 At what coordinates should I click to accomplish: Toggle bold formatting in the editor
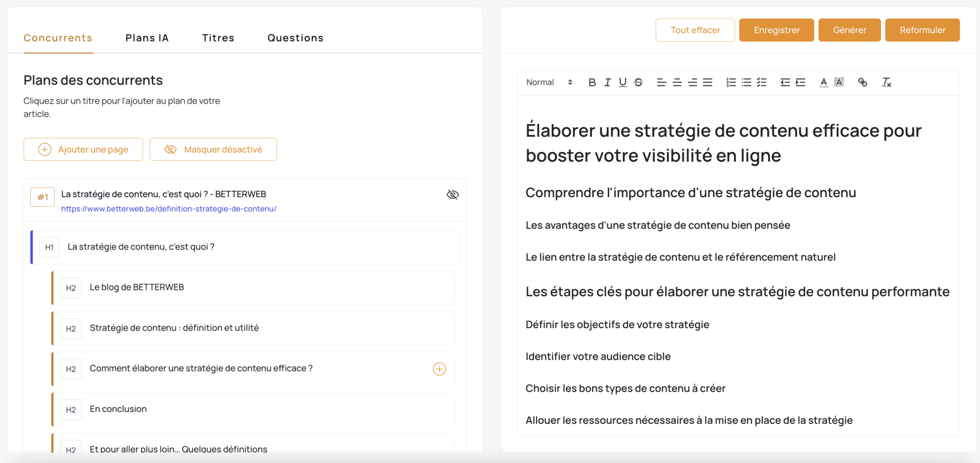tap(592, 82)
